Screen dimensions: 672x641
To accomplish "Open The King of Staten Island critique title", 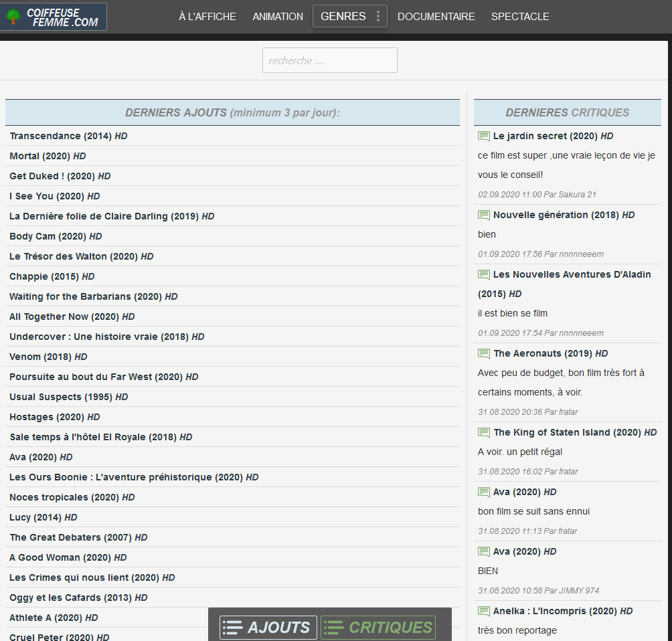I will (575, 433).
